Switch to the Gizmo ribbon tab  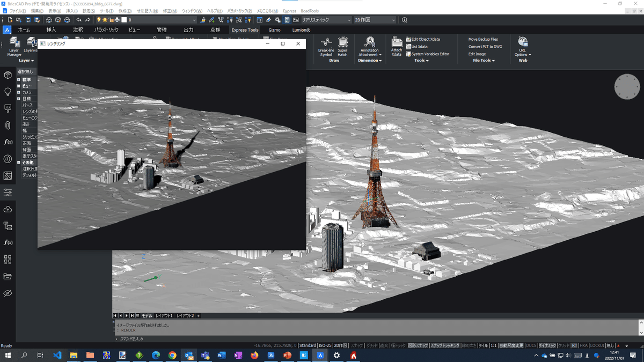[x=274, y=30]
